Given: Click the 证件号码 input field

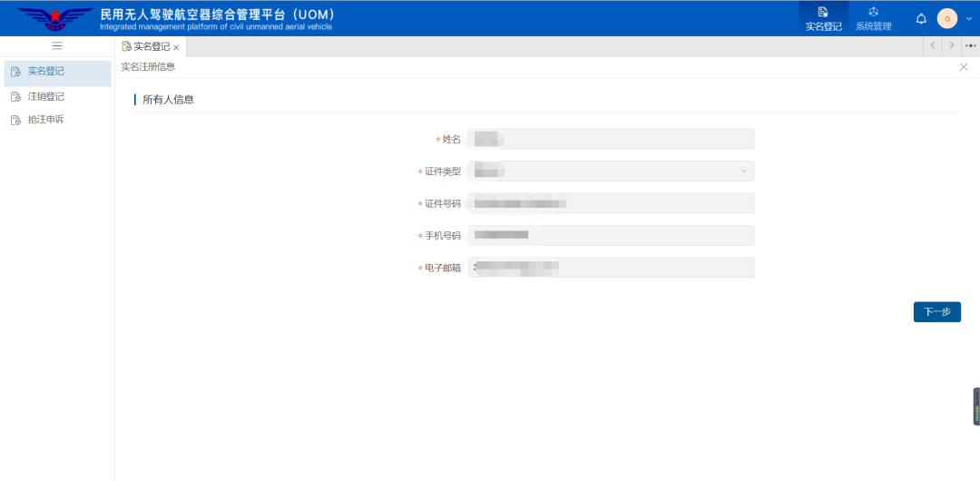Looking at the screenshot, I should pyautogui.click(x=611, y=203).
